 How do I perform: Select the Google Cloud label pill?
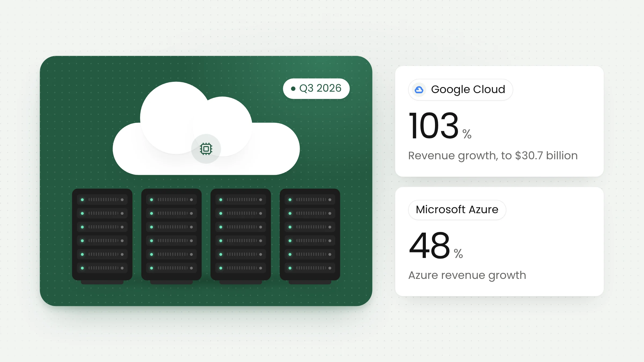[x=460, y=90]
